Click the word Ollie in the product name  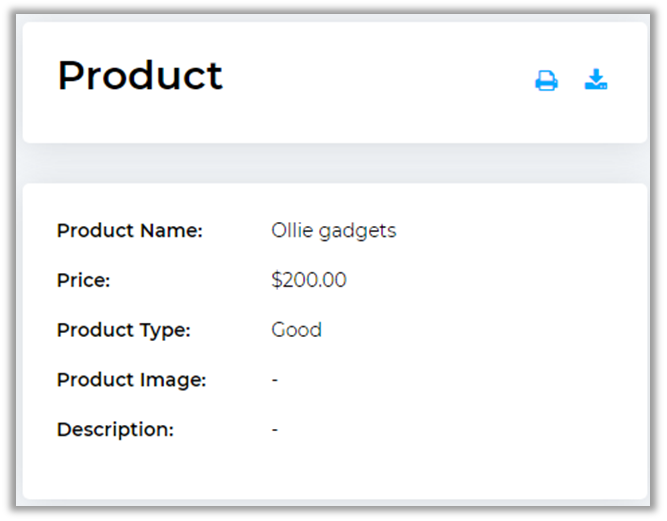pos(291,231)
